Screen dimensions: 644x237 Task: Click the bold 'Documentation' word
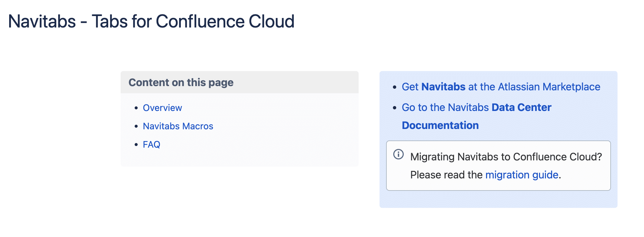coord(440,125)
